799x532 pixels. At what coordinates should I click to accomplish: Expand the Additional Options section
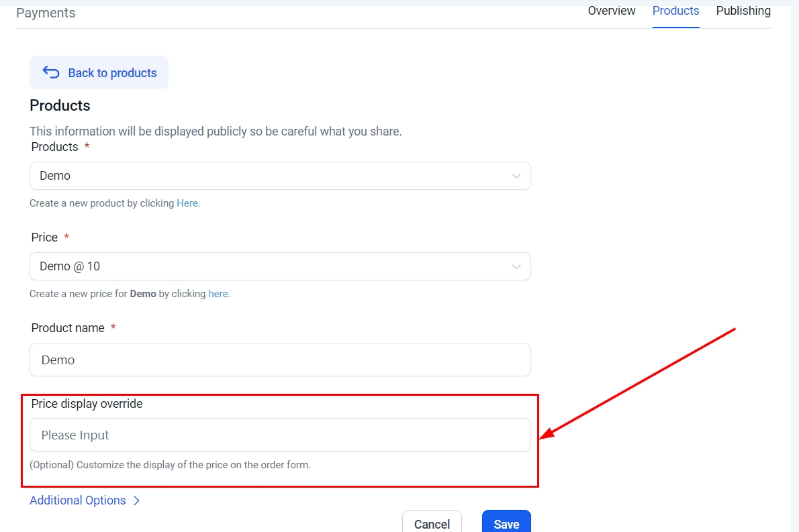(x=78, y=500)
